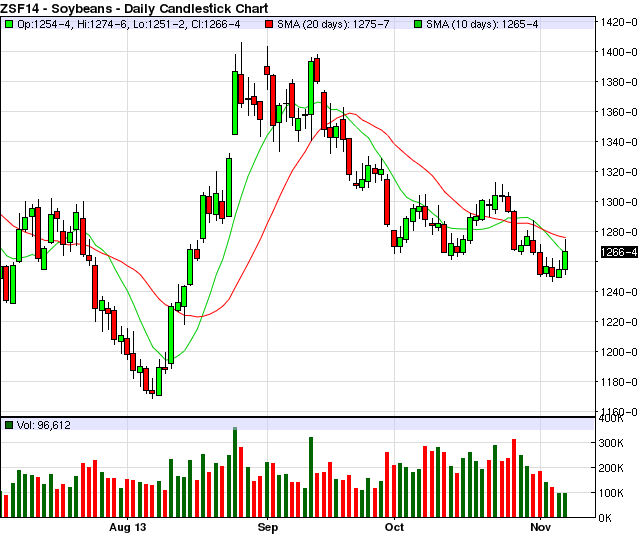Click the tallest green volume bar near 350K
This screenshot has height=536, width=640.
tap(235, 472)
